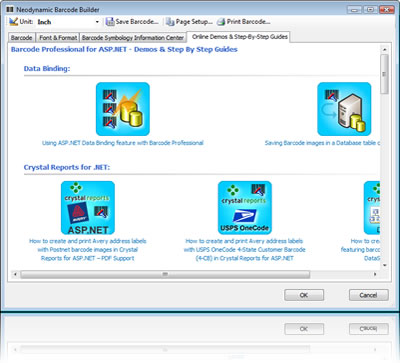The width and height of the screenshot is (400, 363).
Task: Open the Crystal Reports ASP.NET Avery thumbnail
Action: tap(88, 208)
